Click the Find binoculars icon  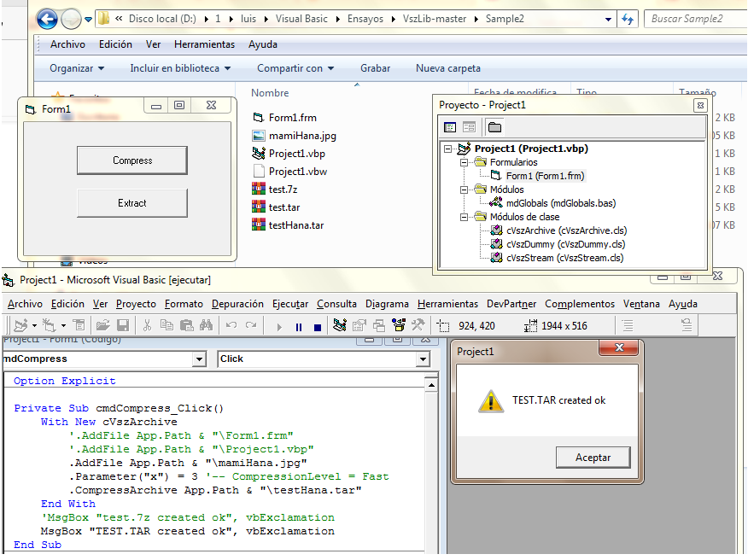click(206, 326)
